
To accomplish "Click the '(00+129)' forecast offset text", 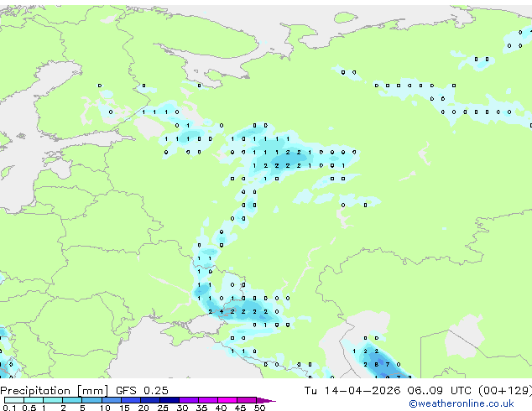I will [x=505, y=391].
